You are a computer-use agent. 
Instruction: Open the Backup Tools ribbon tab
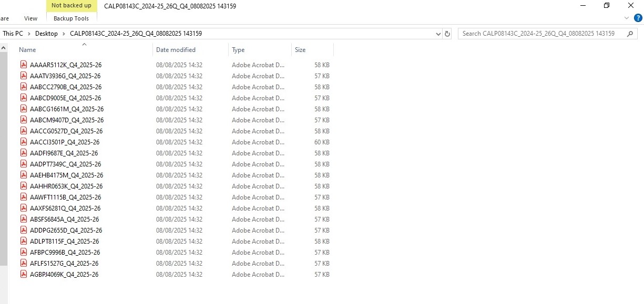click(x=71, y=18)
